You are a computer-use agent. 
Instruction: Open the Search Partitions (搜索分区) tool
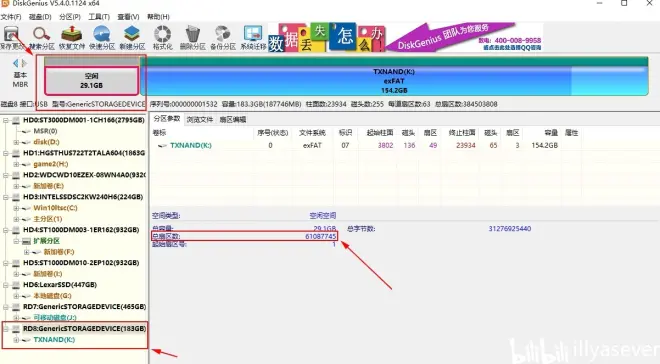(x=41, y=38)
